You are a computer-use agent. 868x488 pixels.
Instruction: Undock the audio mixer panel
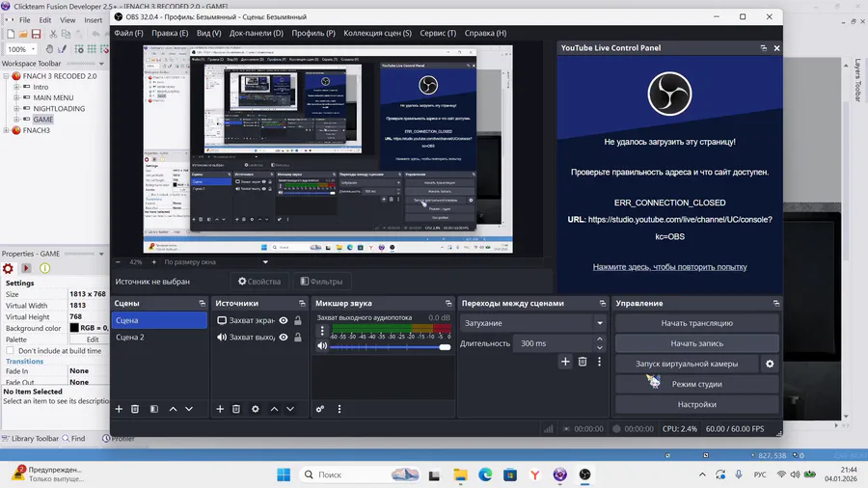[x=448, y=303]
